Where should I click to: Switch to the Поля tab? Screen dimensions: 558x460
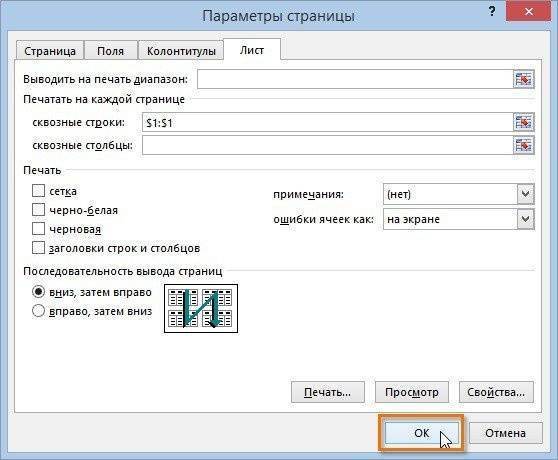[x=110, y=51]
